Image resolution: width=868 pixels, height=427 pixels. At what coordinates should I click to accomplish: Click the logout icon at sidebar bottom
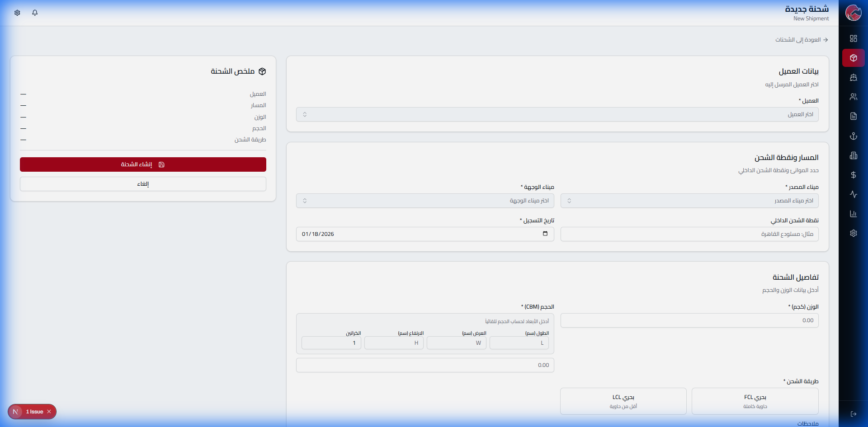click(x=853, y=414)
